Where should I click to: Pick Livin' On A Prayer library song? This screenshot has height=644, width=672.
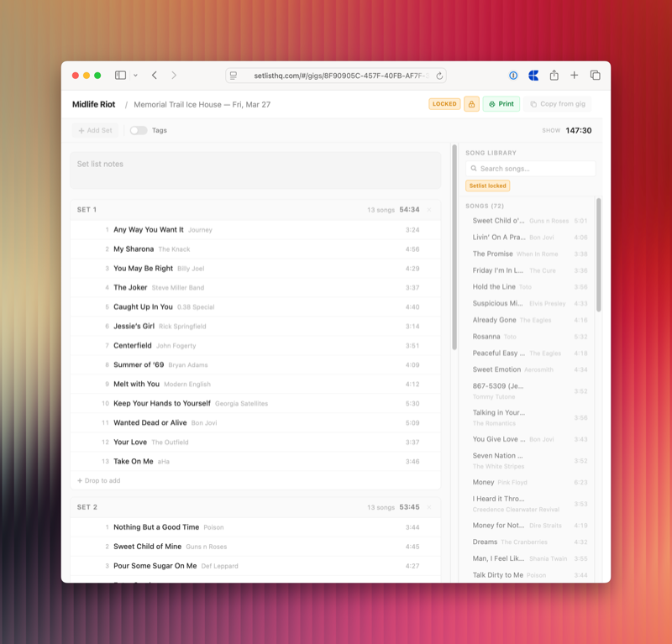point(530,237)
